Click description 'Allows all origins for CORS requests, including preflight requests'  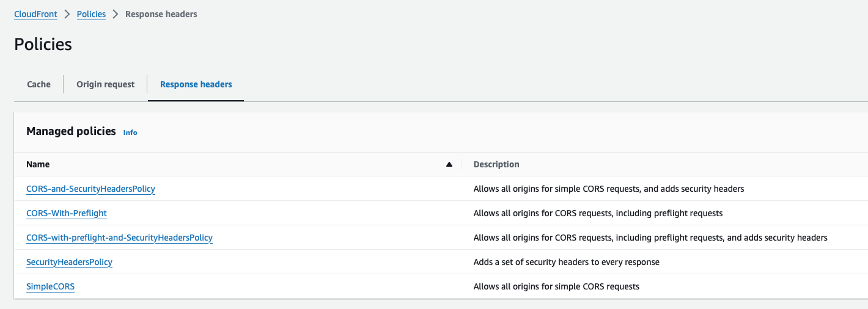click(x=598, y=213)
